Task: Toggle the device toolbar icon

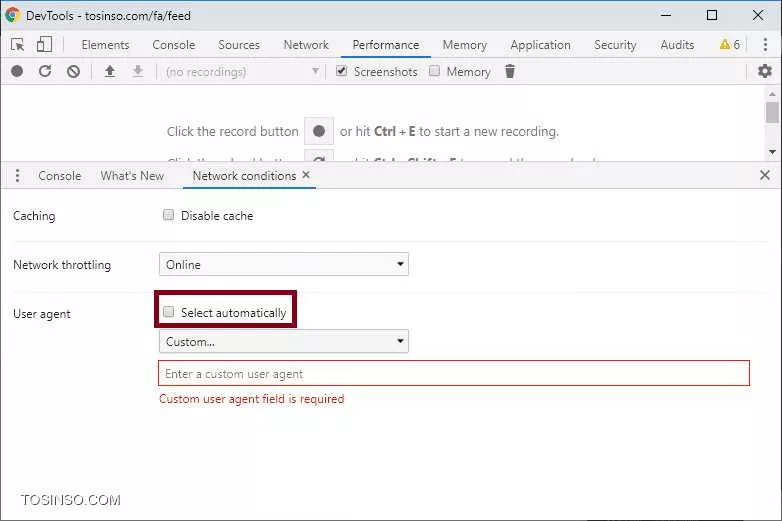Action: tap(44, 45)
